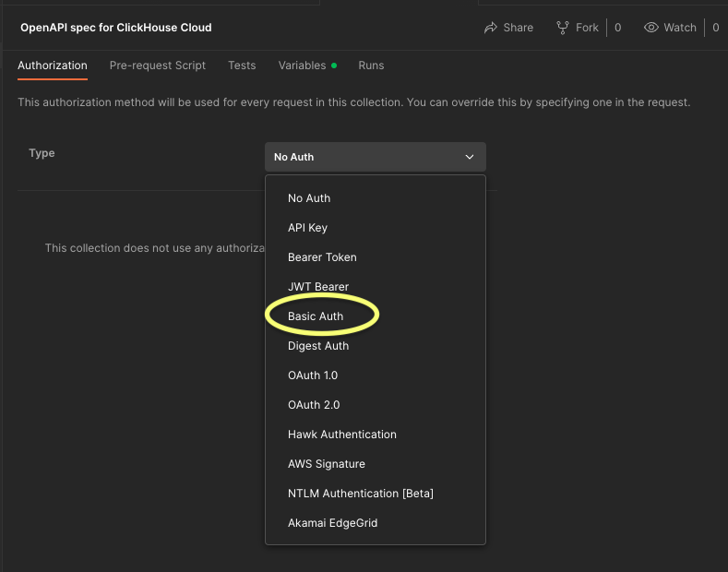Select No Auth from the list
728x572 pixels.
[x=309, y=198]
